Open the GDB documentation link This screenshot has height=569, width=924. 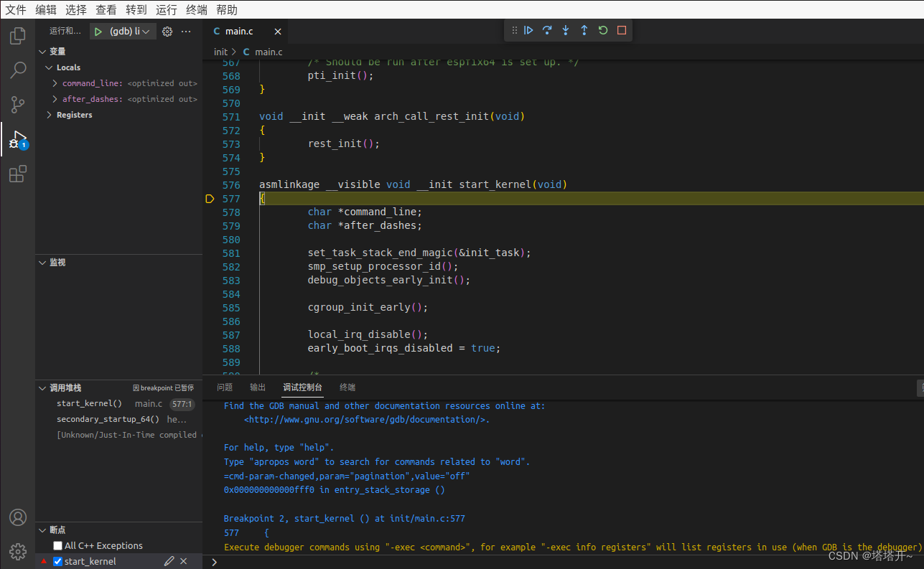(366, 419)
